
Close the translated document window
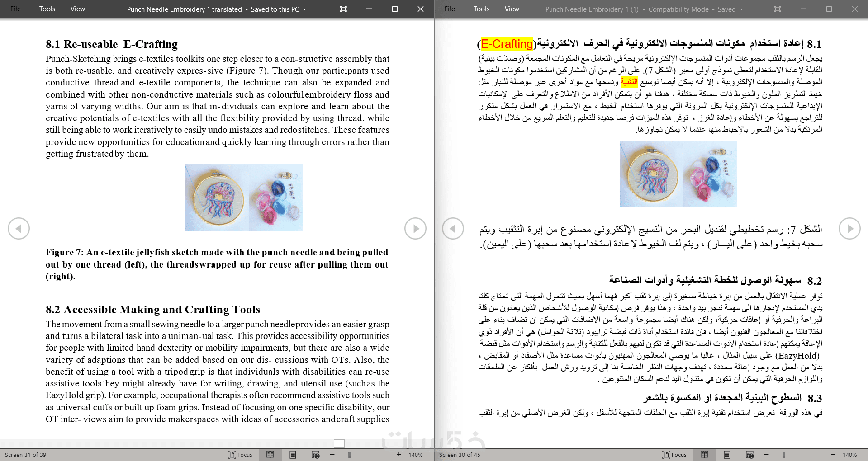pos(421,9)
